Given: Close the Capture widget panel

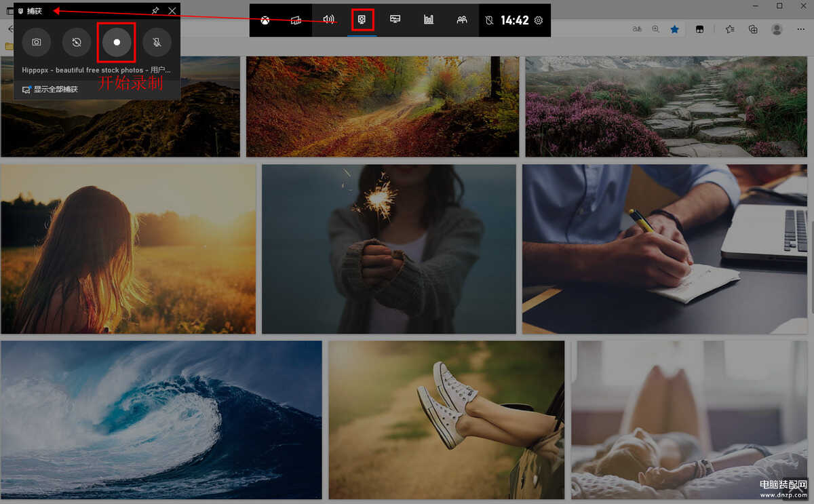Looking at the screenshot, I should point(172,11).
